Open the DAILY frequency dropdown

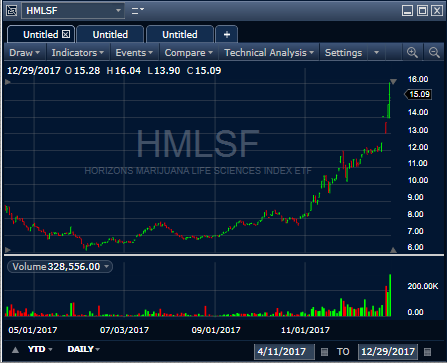pyautogui.click(x=83, y=349)
